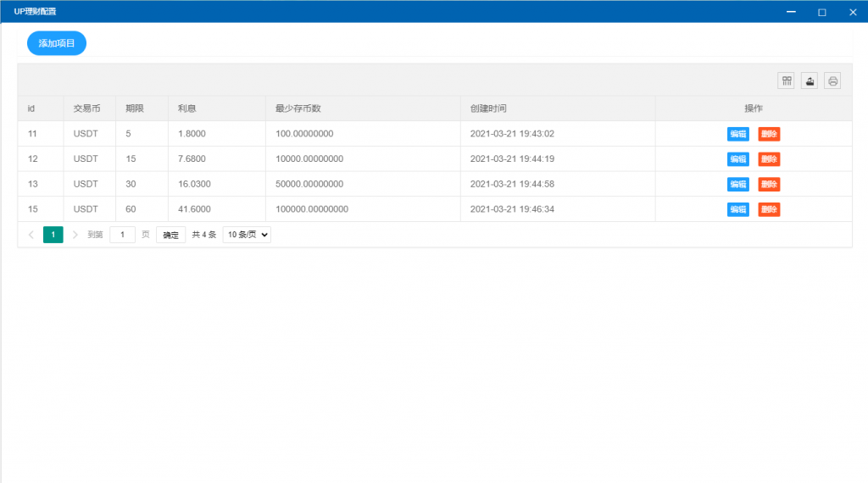Click the 利息 column header
This screenshot has height=483, width=868.
coord(186,108)
